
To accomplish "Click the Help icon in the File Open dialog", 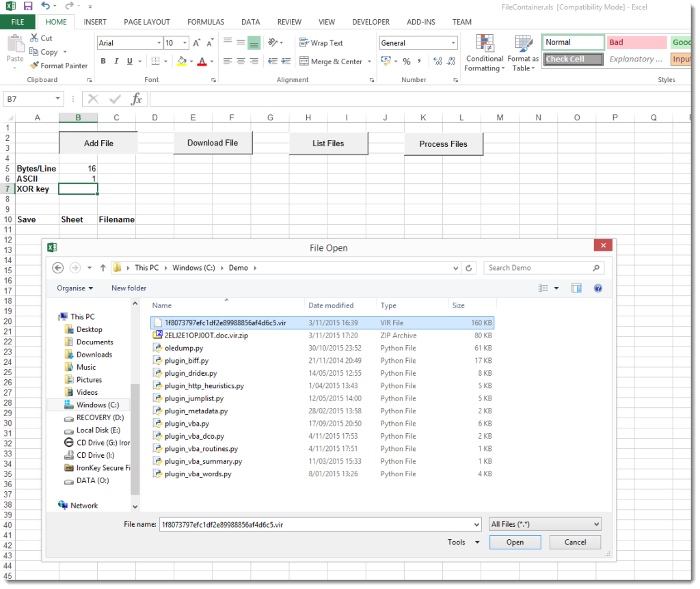I will click(597, 288).
